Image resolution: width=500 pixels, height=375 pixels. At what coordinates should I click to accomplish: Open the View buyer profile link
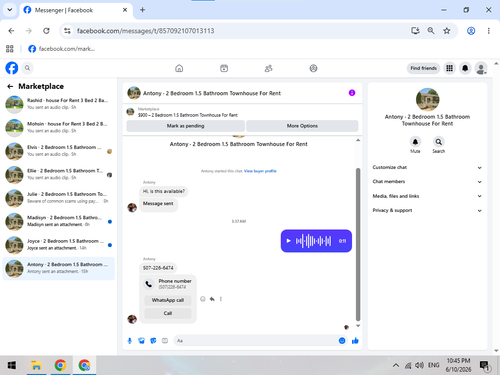coord(260,171)
